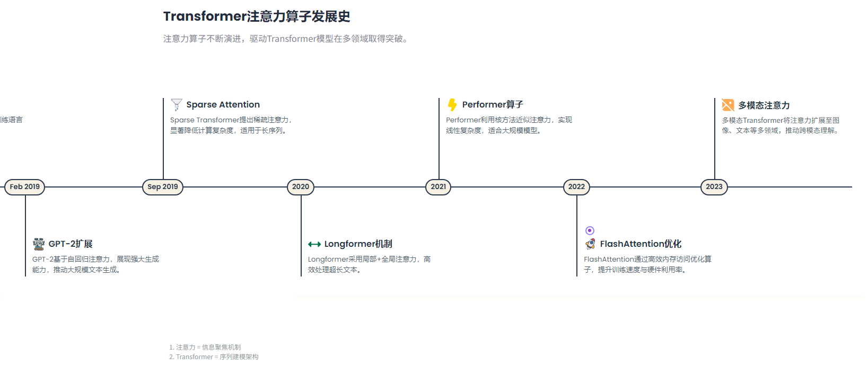The height and width of the screenshot is (366, 868).
Task: Click the FlashAttention优化 heading text
Action: [x=641, y=244]
